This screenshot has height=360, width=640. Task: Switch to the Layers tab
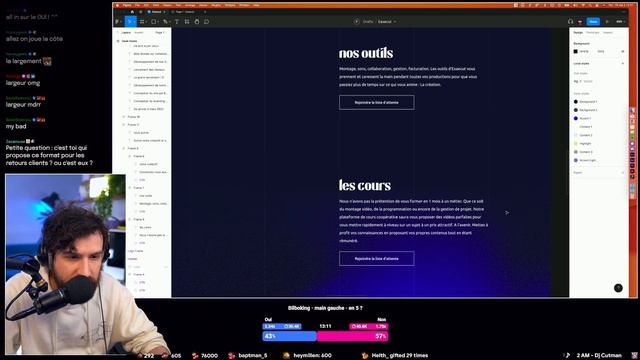[126, 33]
